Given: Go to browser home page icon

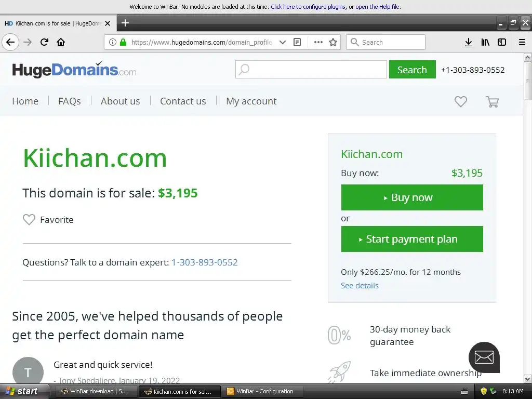Looking at the screenshot, I should 61,42.
